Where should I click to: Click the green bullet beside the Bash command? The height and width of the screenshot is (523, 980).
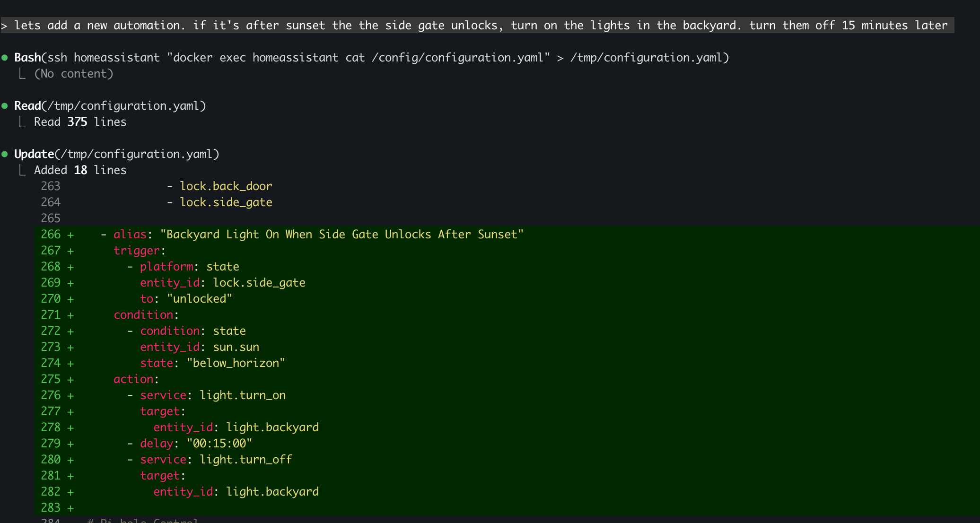coord(5,58)
